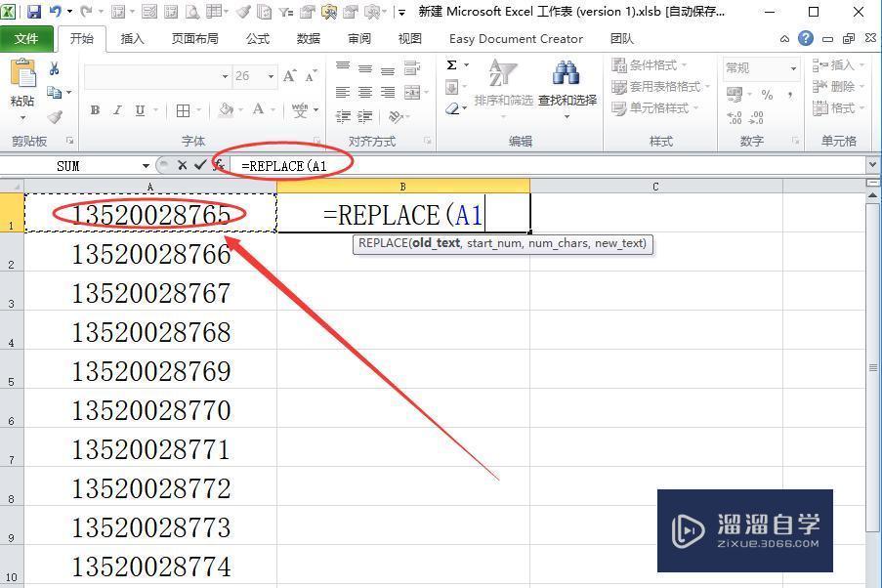Confirm formula with the checkmark button
The height and width of the screenshot is (588, 882).
199,163
